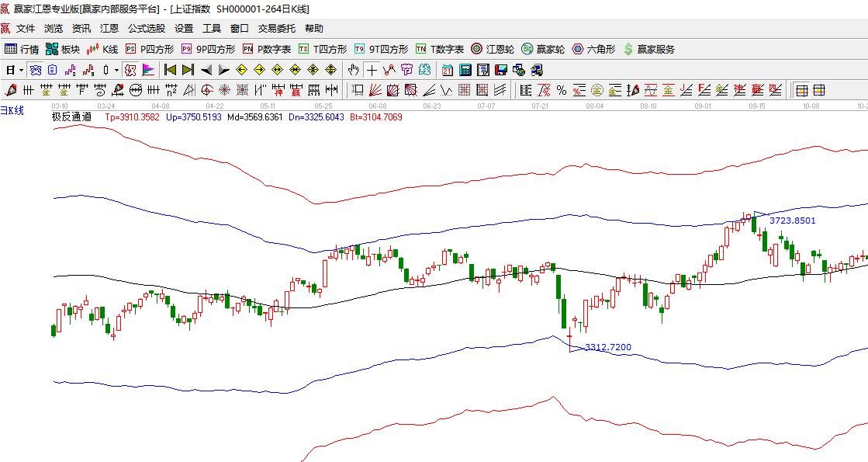Click the 日K线 chart label

coord(12,111)
